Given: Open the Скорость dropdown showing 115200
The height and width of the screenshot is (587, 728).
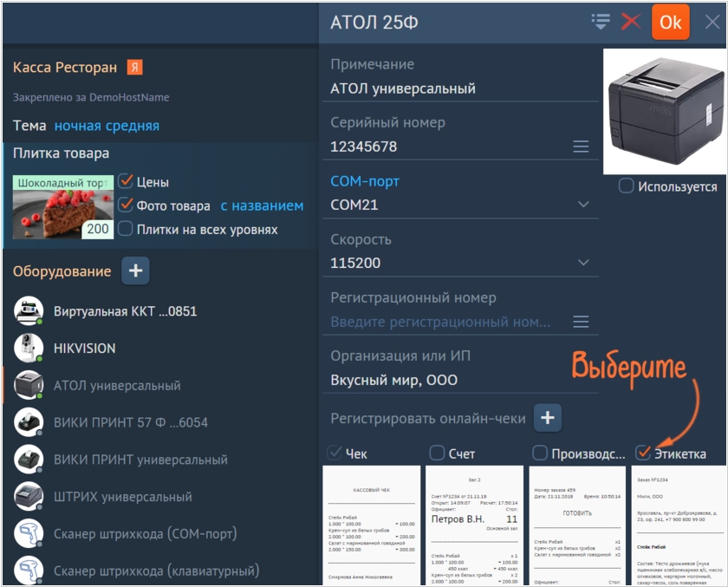Looking at the screenshot, I should point(582,263).
